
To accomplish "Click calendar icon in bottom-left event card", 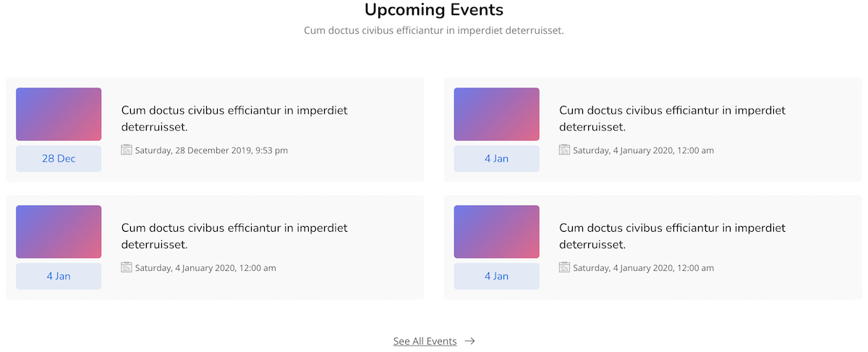I will 127,267.
